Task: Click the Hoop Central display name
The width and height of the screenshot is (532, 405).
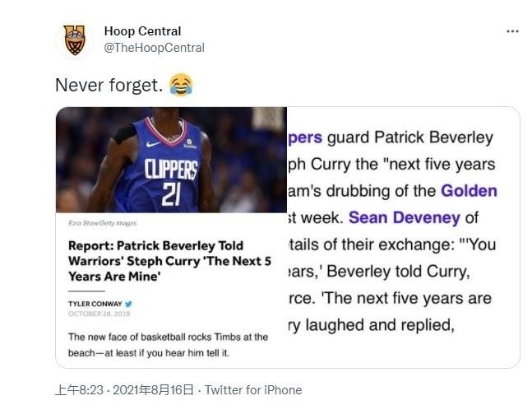Action: point(142,31)
